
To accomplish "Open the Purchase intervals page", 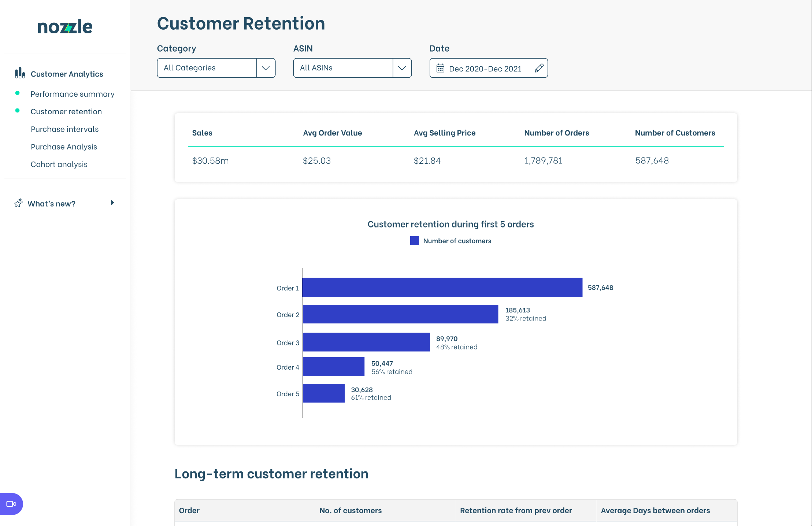I will pyautogui.click(x=64, y=129).
